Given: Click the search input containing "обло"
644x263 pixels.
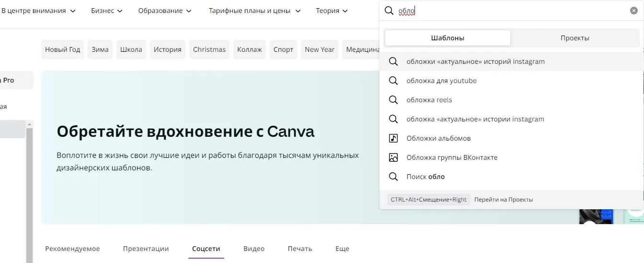Looking at the screenshot, I should pos(510,11).
